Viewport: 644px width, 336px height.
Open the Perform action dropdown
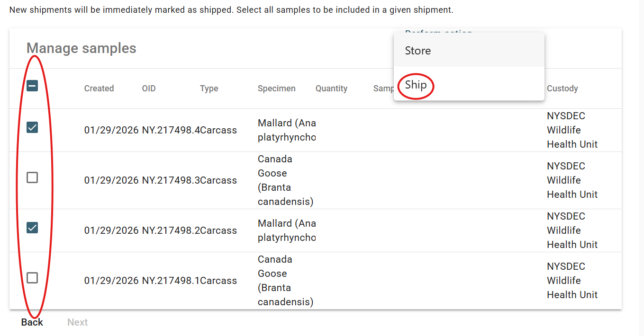438,34
